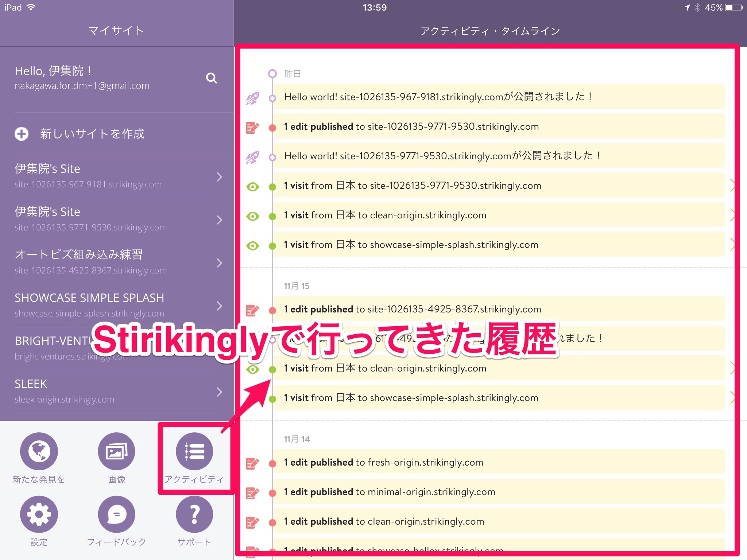Image resolution: width=747 pixels, height=560 pixels.
Task: Open the 新たな発見を globe icon
Action: click(x=39, y=451)
